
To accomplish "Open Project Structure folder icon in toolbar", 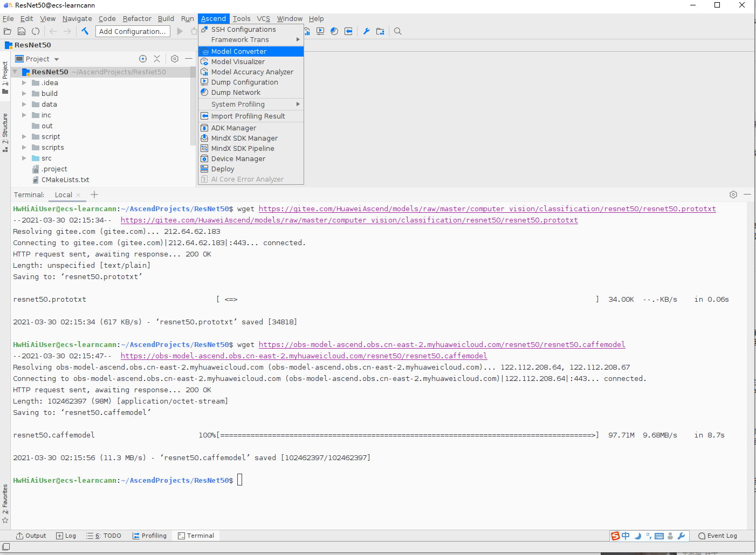I will pos(380,31).
